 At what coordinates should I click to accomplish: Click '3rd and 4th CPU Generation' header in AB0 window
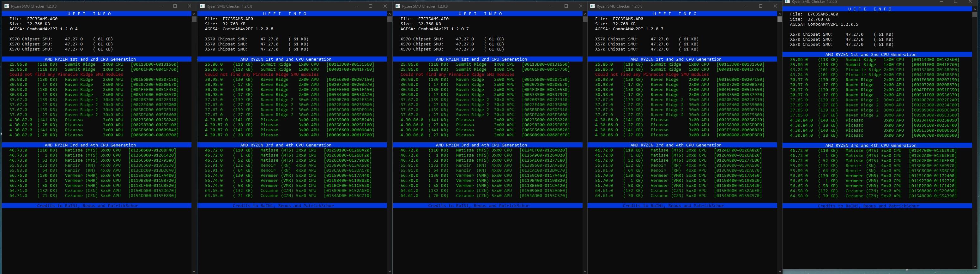coord(877,146)
